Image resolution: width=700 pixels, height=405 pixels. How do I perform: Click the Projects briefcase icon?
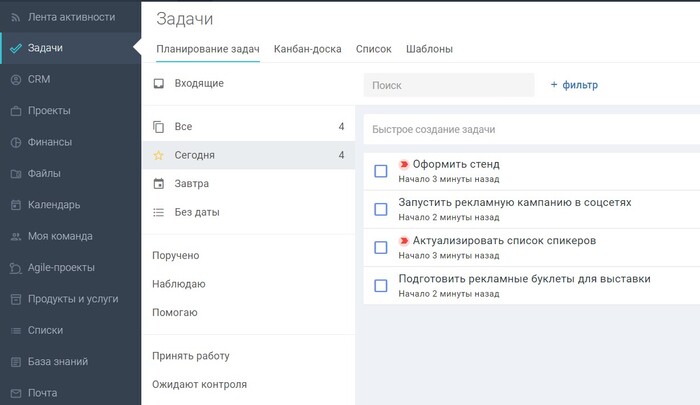[x=15, y=111]
